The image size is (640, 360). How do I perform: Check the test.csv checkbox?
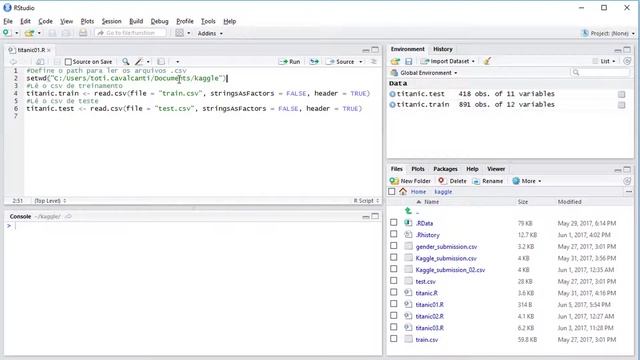393,281
